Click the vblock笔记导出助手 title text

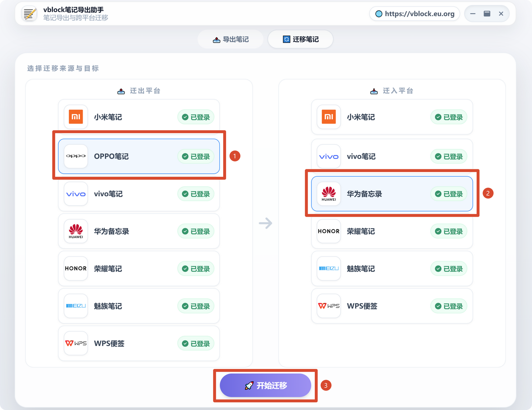pyautogui.click(x=74, y=10)
